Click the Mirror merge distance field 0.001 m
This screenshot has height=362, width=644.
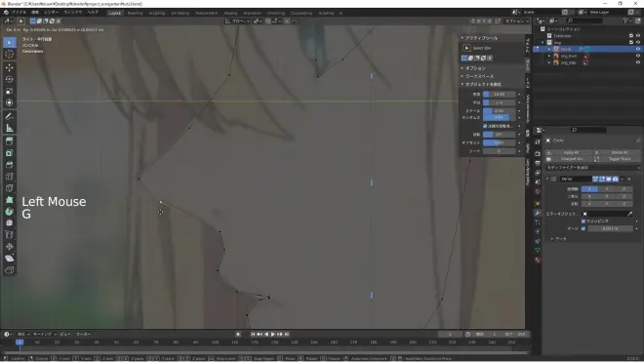click(610, 228)
